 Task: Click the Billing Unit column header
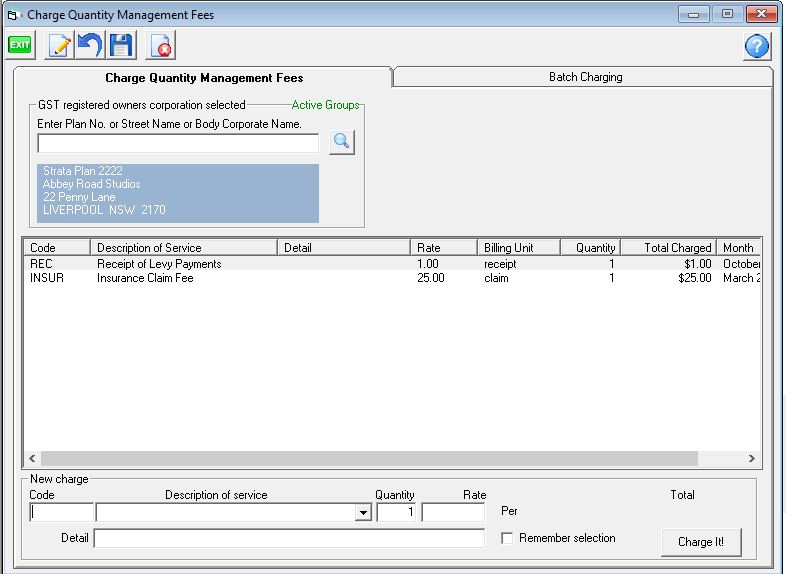[x=518, y=248]
